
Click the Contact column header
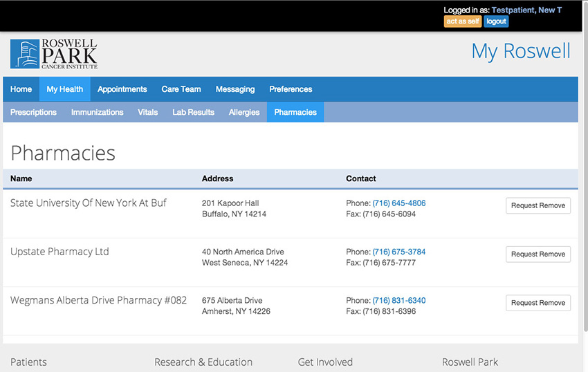(x=360, y=178)
